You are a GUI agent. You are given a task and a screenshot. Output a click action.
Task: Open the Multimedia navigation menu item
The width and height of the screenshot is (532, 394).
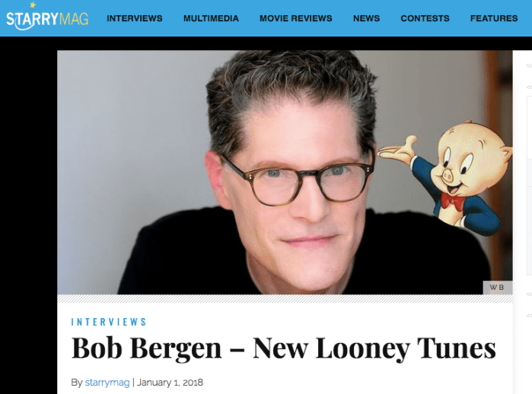[211, 18]
